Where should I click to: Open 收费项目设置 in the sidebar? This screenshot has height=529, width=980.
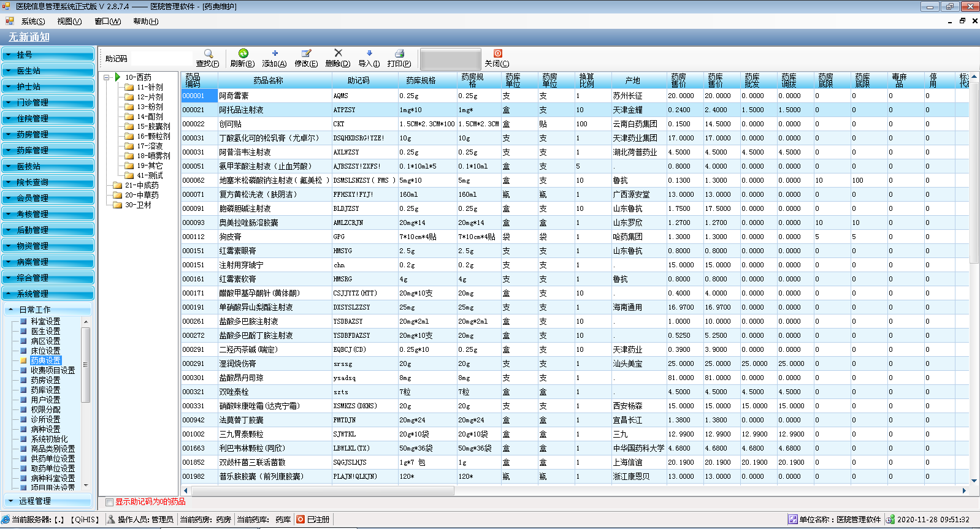pyautogui.click(x=53, y=370)
